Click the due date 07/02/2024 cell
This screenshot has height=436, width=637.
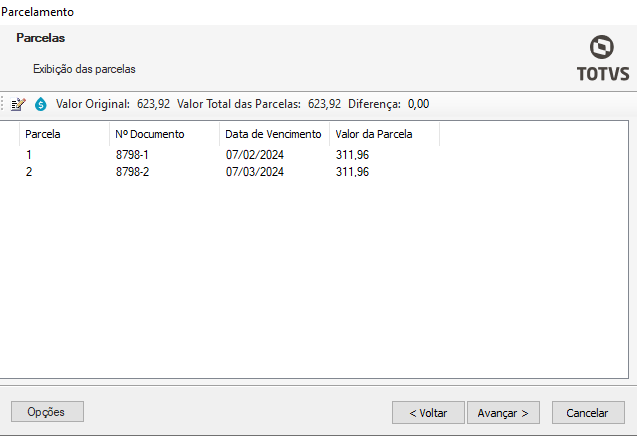pos(255,155)
